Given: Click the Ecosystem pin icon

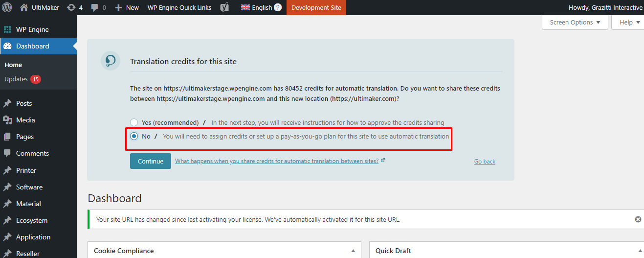Looking at the screenshot, I should [7, 220].
